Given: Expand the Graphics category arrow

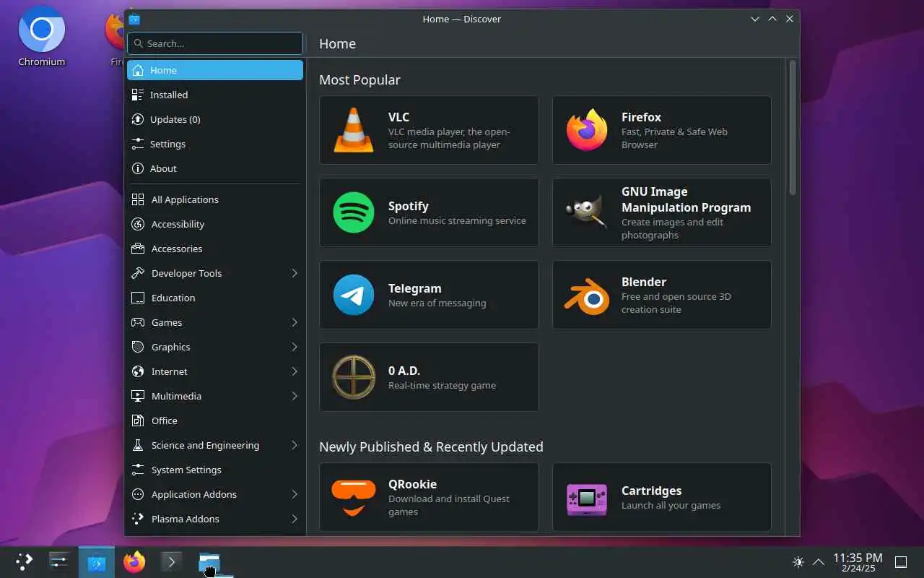Looking at the screenshot, I should 295,347.
